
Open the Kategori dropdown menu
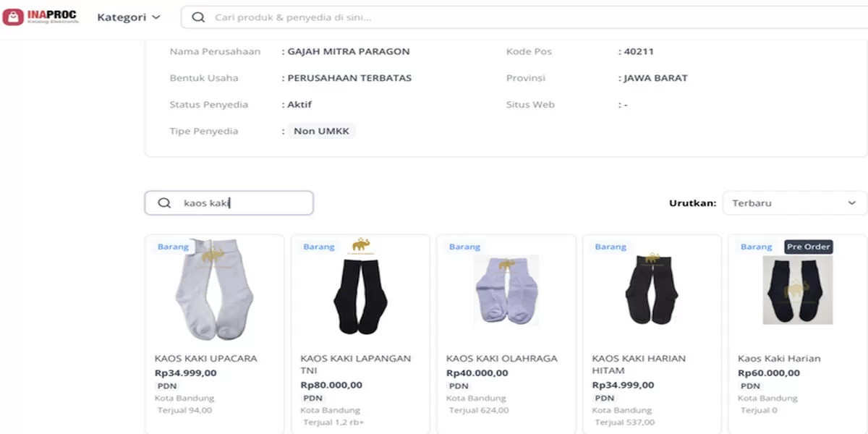pyautogui.click(x=129, y=17)
